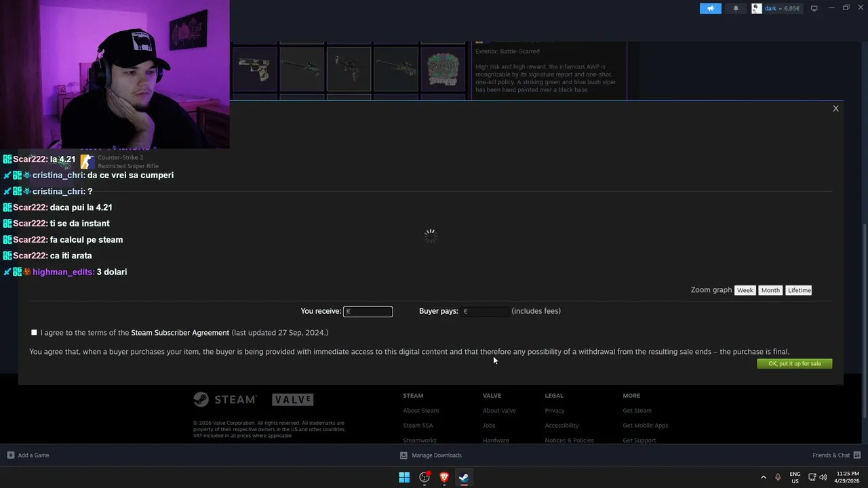Click the Valve logo in footer
868x488 pixels.
click(293, 399)
